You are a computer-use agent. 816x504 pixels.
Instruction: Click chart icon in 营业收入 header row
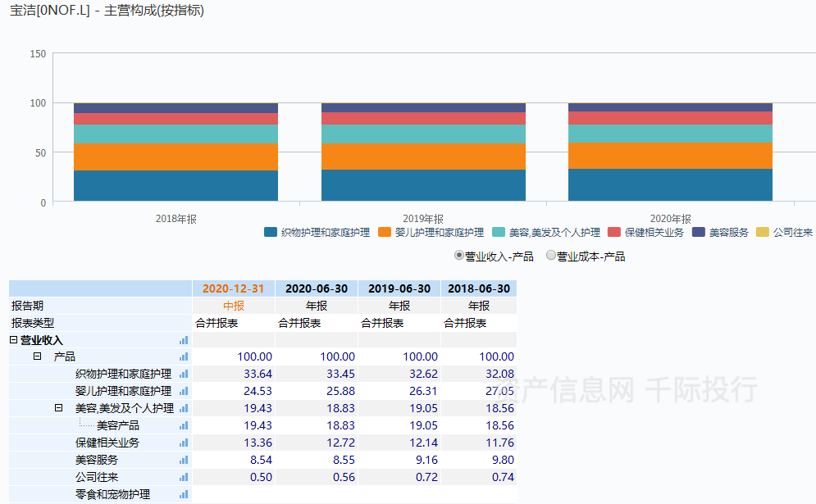pyautogui.click(x=184, y=339)
